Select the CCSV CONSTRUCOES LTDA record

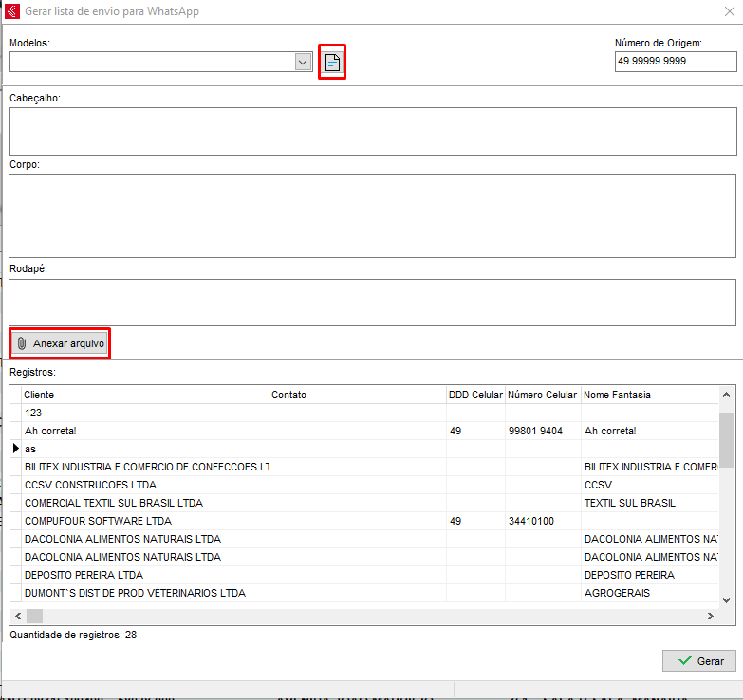90,485
